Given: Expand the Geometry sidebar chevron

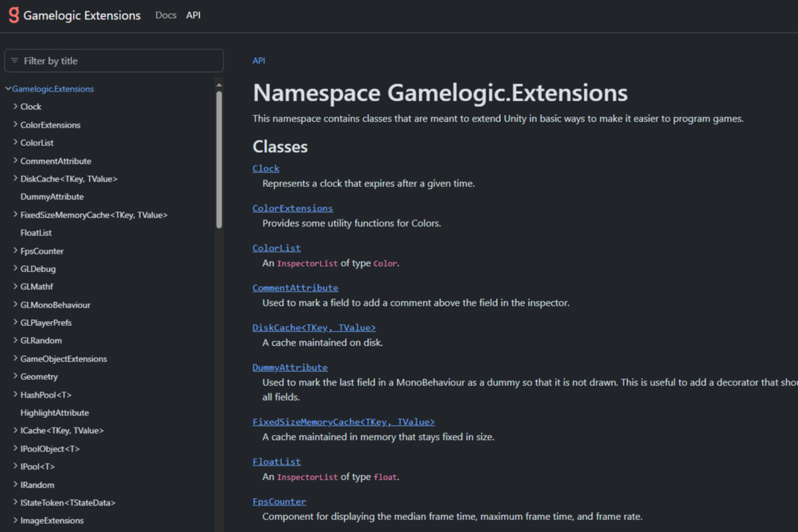Looking at the screenshot, I should pyautogui.click(x=15, y=376).
